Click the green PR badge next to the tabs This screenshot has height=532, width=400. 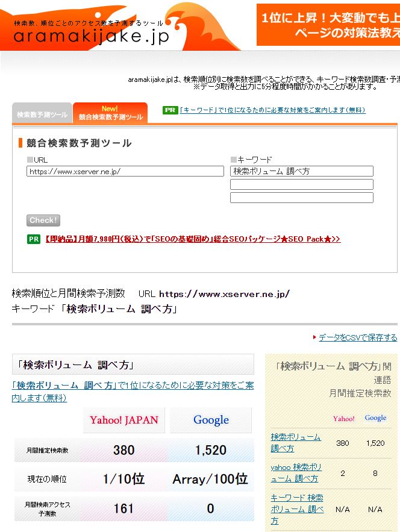coord(170,110)
